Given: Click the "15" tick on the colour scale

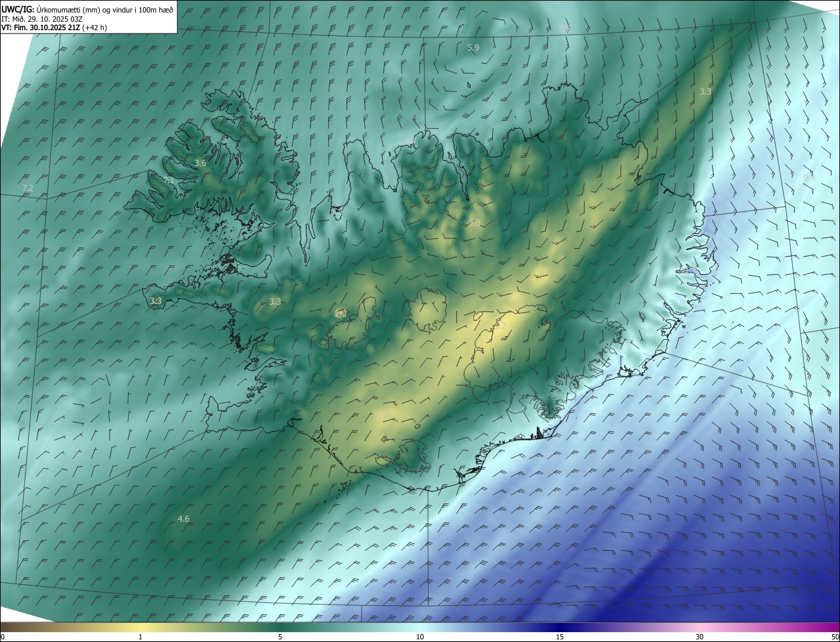Looking at the screenshot, I should point(560,637).
